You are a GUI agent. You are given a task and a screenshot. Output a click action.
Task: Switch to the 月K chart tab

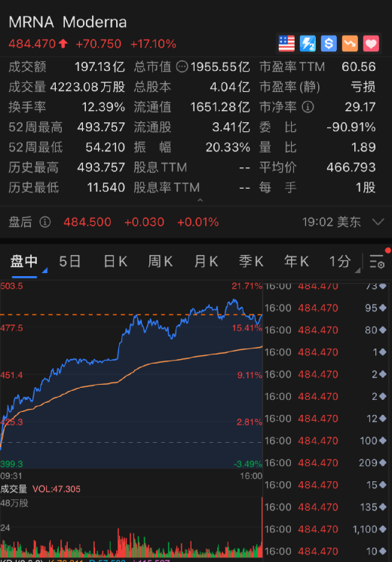pyautogui.click(x=206, y=262)
